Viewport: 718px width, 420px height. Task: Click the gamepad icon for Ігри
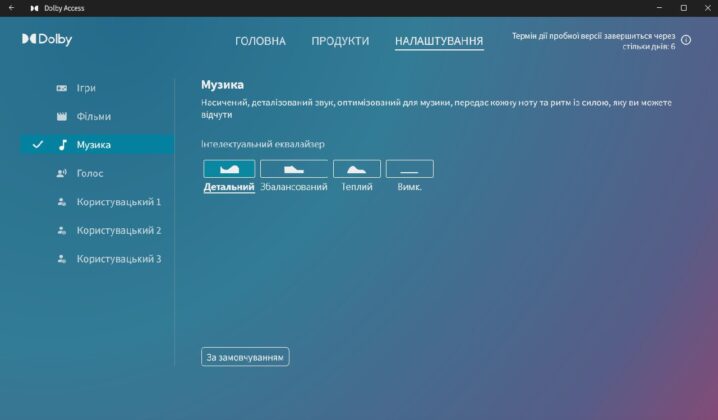coord(62,88)
